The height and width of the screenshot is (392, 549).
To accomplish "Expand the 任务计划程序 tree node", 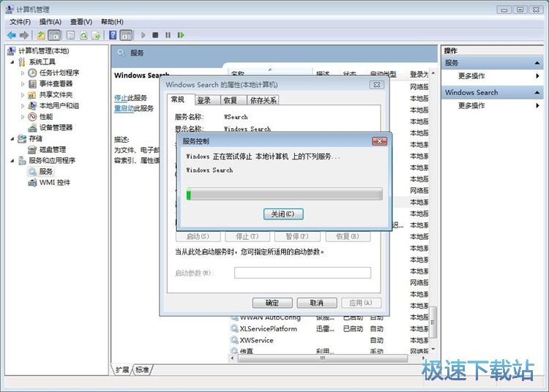I will [x=23, y=73].
